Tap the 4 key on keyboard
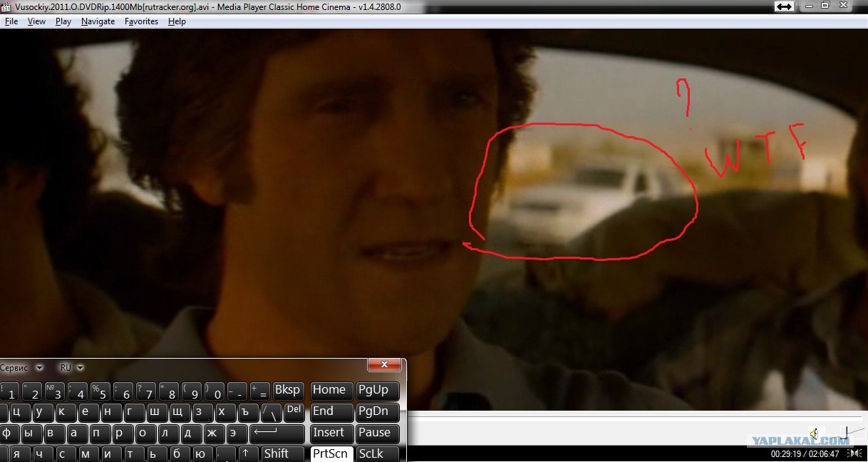Viewport: 868px width, 462px height. (x=78, y=391)
